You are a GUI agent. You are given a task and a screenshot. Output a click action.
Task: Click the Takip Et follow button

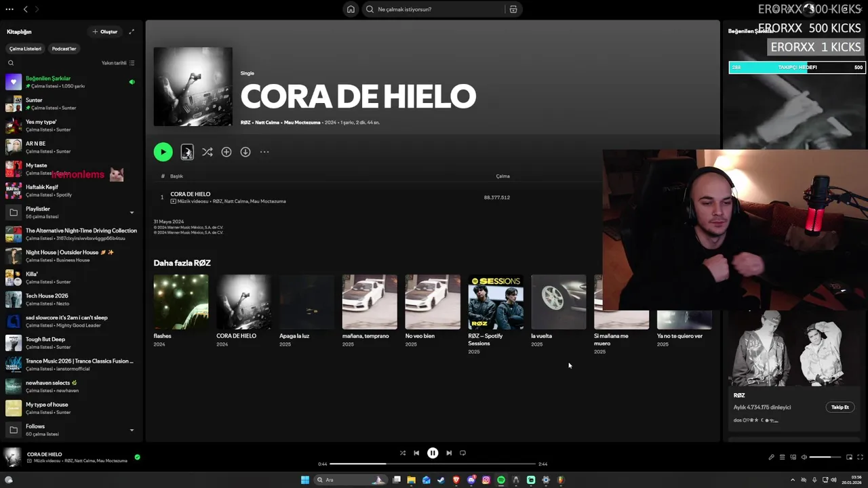[840, 407]
